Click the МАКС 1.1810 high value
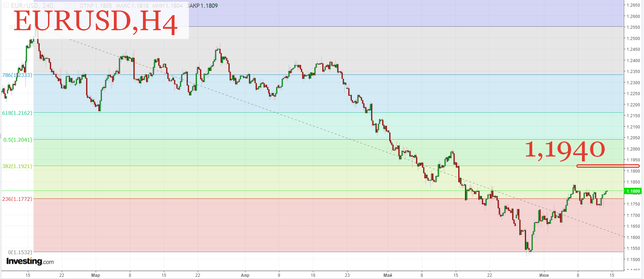The image size is (644, 279). (132, 6)
